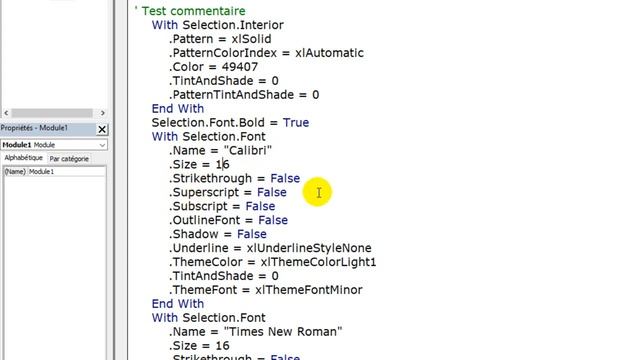Click the horizontal scrollbar thumb in project pane
Screen dimensions: 640x360
point(52,113)
